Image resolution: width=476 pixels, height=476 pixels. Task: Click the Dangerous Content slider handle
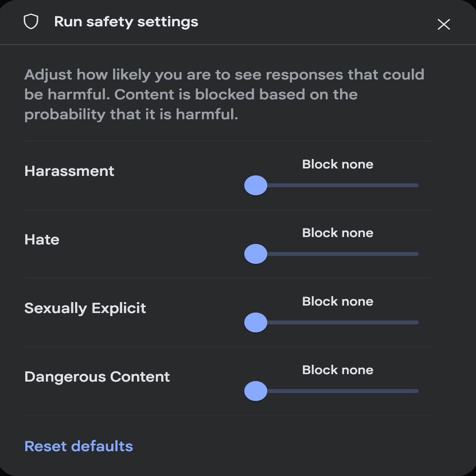(x=256, y=391)
